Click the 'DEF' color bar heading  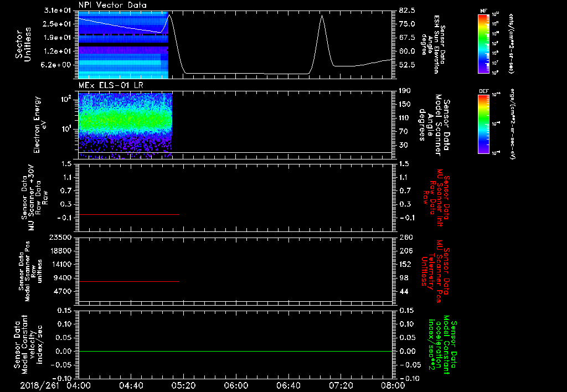point(483,91)
